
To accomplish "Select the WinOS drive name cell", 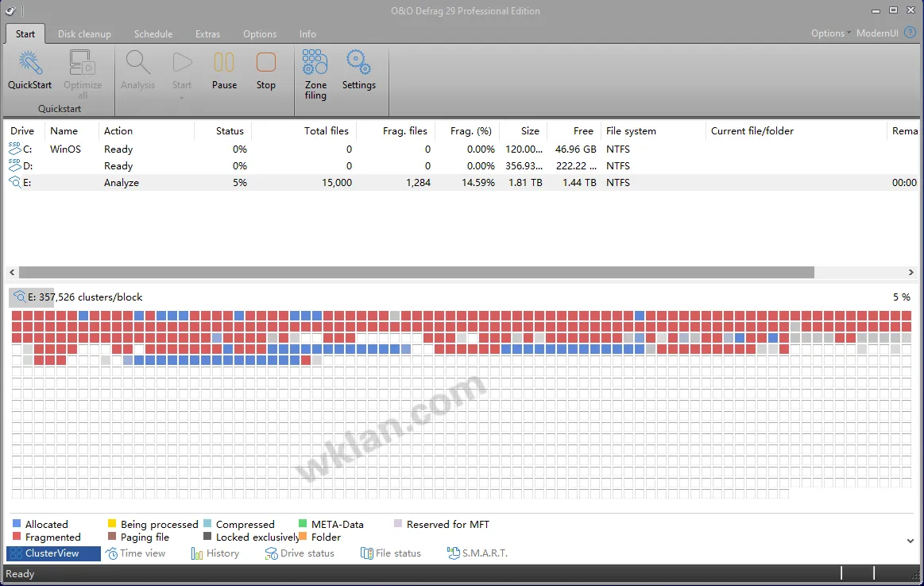I will pyautogui.click(x=65, y=149).
